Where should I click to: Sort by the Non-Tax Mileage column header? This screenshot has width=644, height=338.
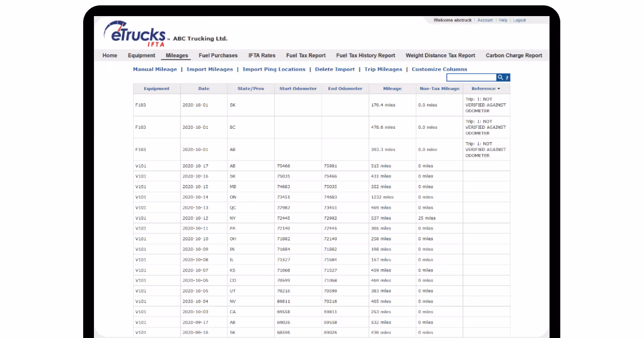[440, 89]
